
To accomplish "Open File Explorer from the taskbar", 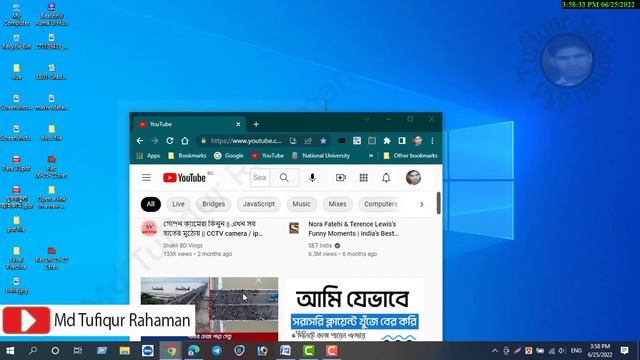I will (x=125, y=351).
